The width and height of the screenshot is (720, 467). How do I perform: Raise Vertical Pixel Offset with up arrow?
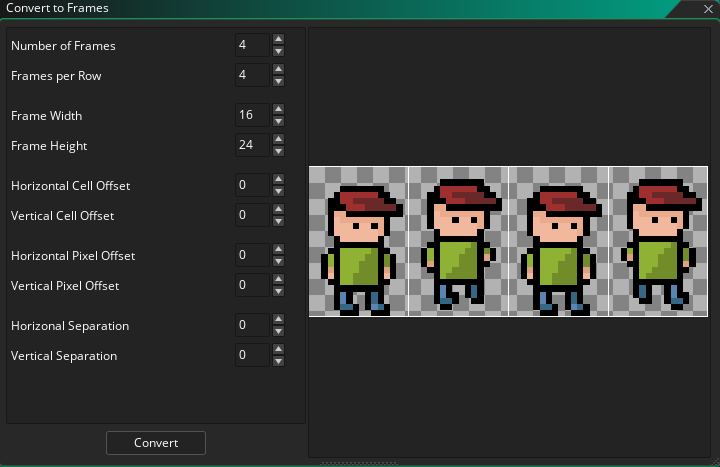278,279
